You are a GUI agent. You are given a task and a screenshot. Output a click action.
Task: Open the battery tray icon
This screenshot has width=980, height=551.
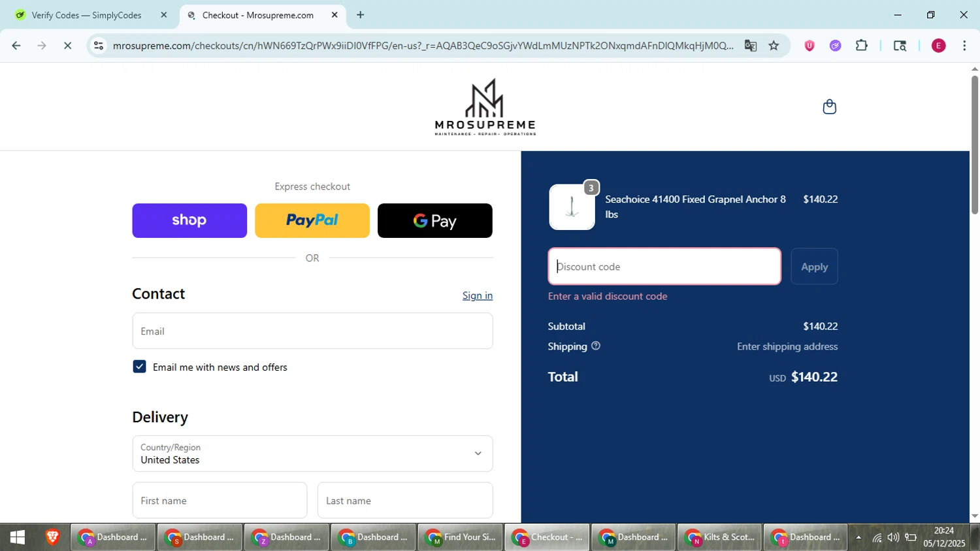click(911, 538)
